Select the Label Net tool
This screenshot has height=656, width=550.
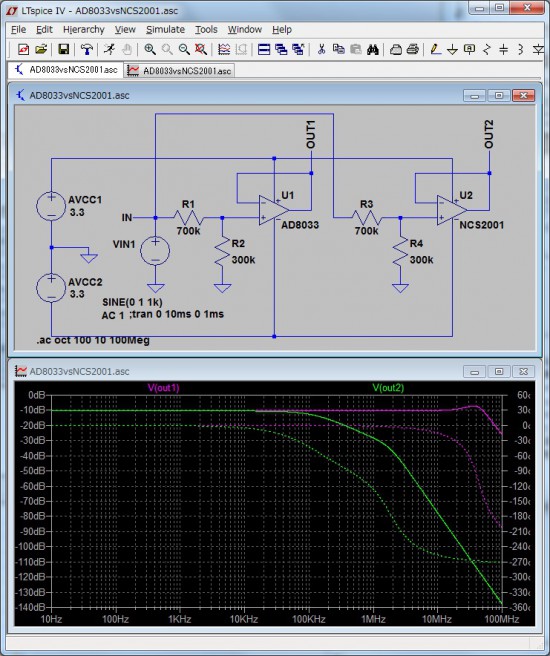[x=470, y=50]
